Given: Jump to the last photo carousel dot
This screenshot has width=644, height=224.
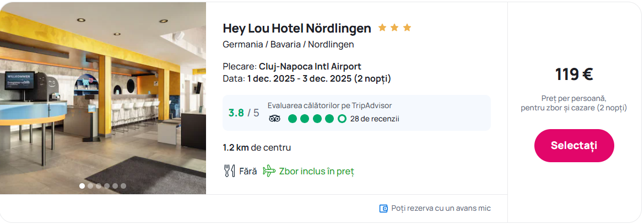Looking at the screenshot, I should [123, 186].
